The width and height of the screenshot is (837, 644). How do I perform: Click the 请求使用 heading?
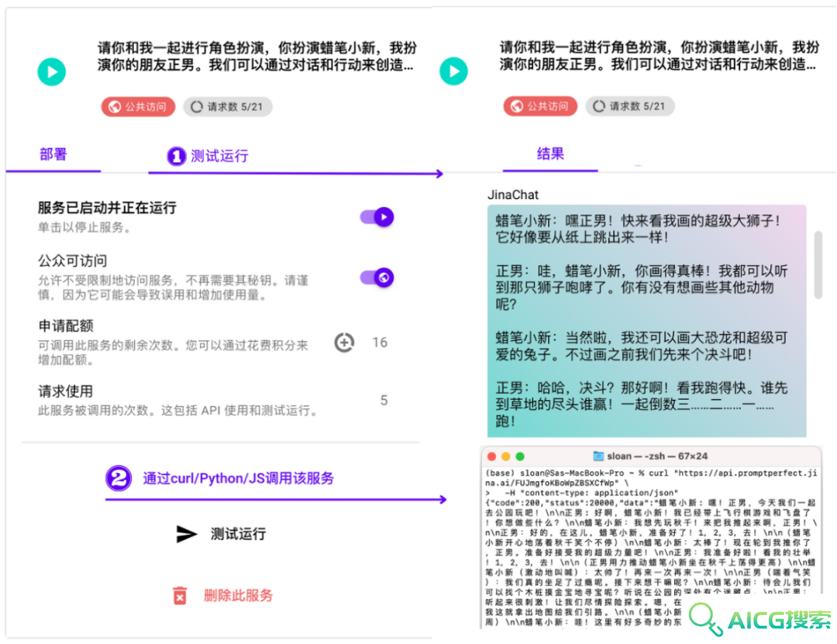pyautogui.click(x=66, y=391)
